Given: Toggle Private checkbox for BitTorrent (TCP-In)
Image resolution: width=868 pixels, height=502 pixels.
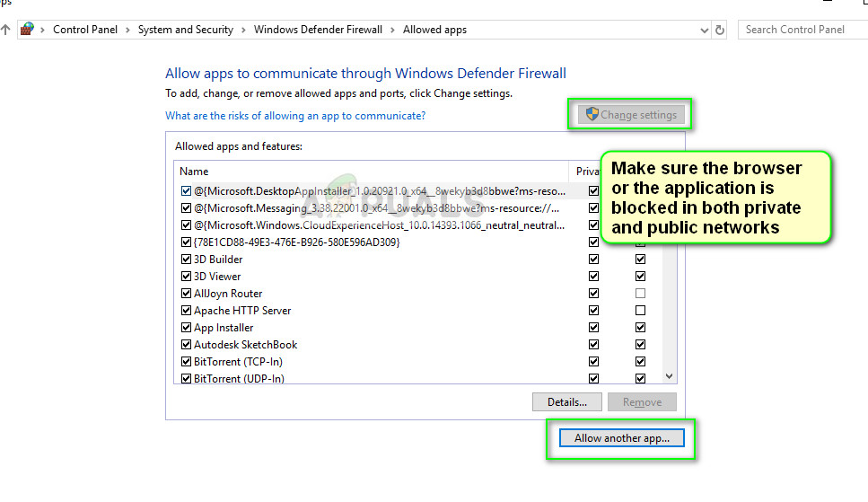Looking at the screenshot, I should [593, 361].
